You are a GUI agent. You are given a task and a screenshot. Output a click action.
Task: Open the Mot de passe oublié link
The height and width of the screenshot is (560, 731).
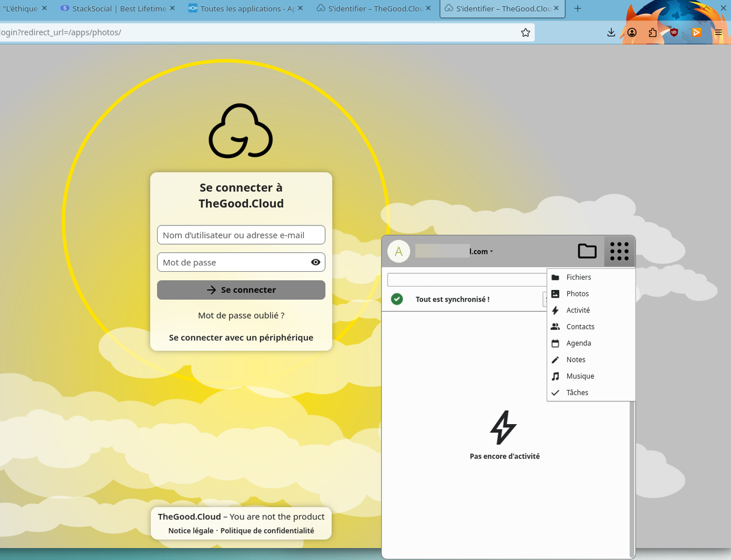tap(240, 315)
